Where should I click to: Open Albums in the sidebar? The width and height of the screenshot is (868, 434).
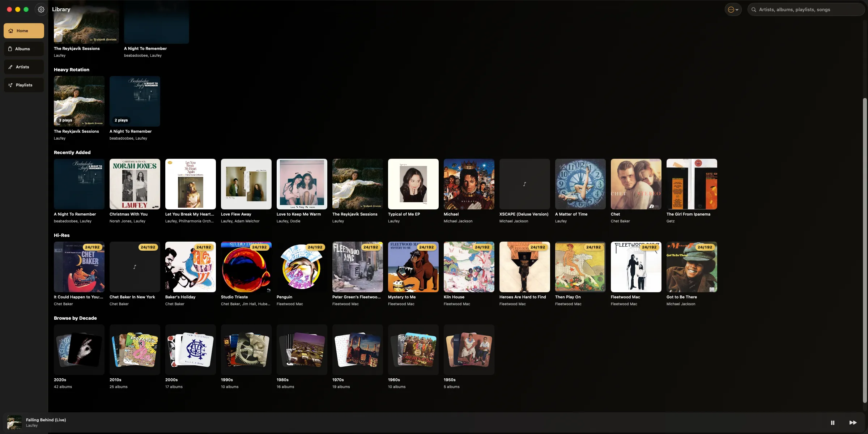(x=24, y=49)
